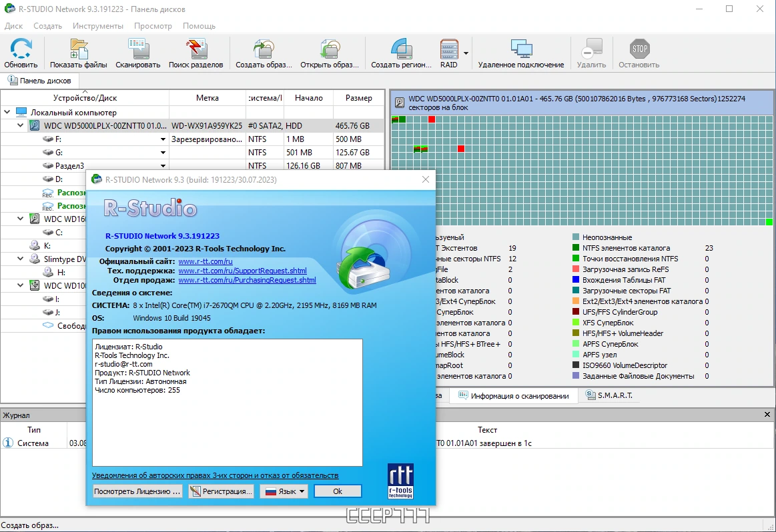Open the Диск menu
Screen dimensions: 776x532
point(13,26)
